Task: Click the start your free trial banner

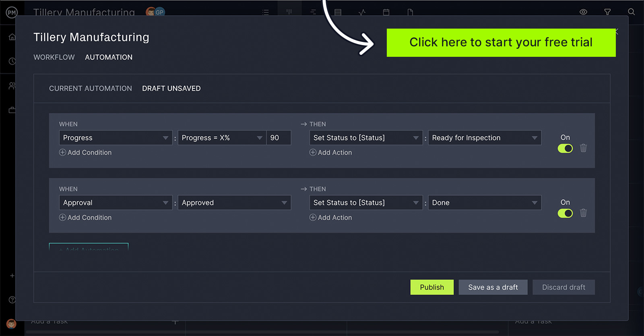Action: (501, 43)
